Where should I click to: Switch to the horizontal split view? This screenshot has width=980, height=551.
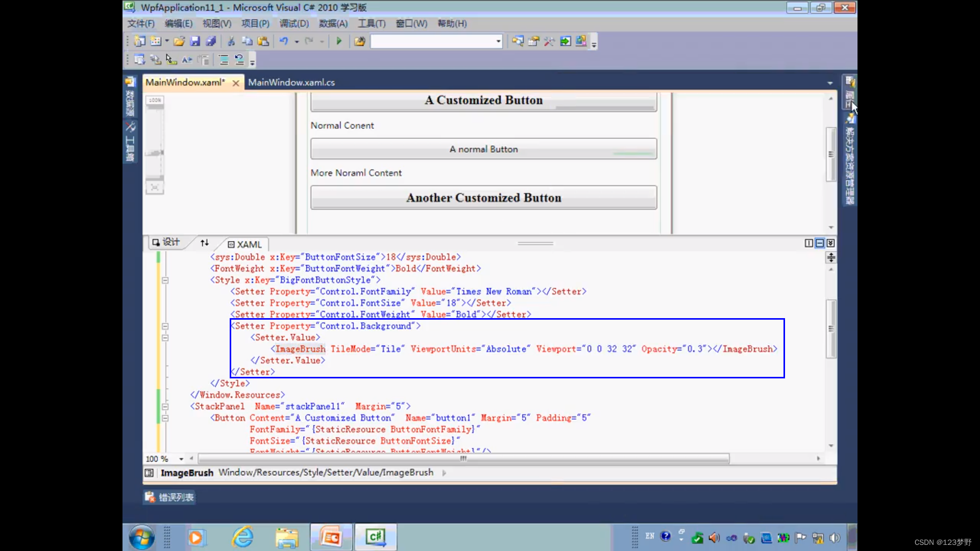(820, 243)
